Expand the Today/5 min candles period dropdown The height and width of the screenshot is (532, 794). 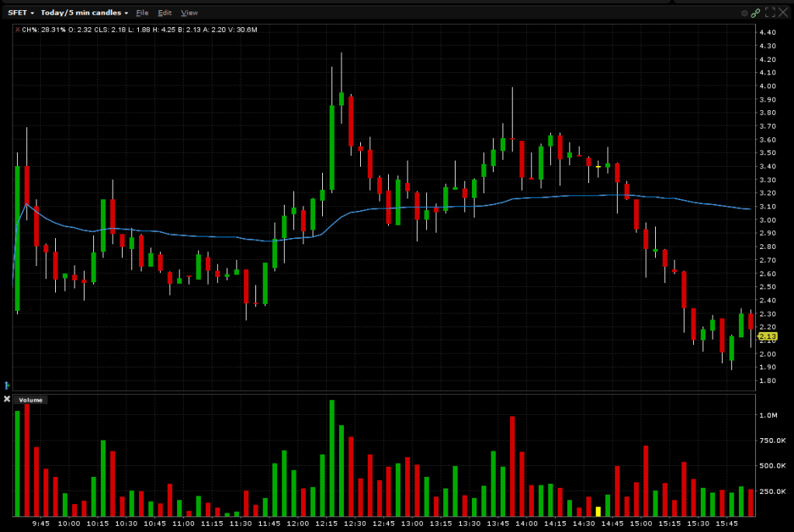(84, 12)
